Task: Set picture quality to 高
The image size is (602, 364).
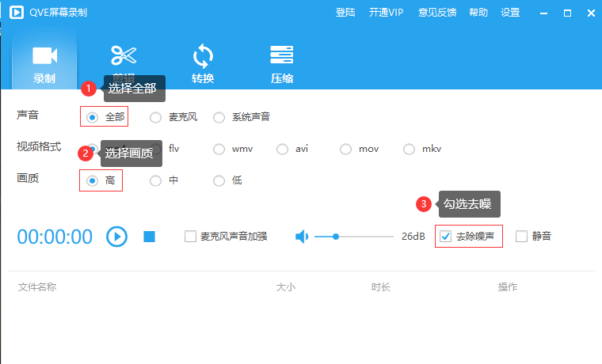Action: (x=92, y=180)
